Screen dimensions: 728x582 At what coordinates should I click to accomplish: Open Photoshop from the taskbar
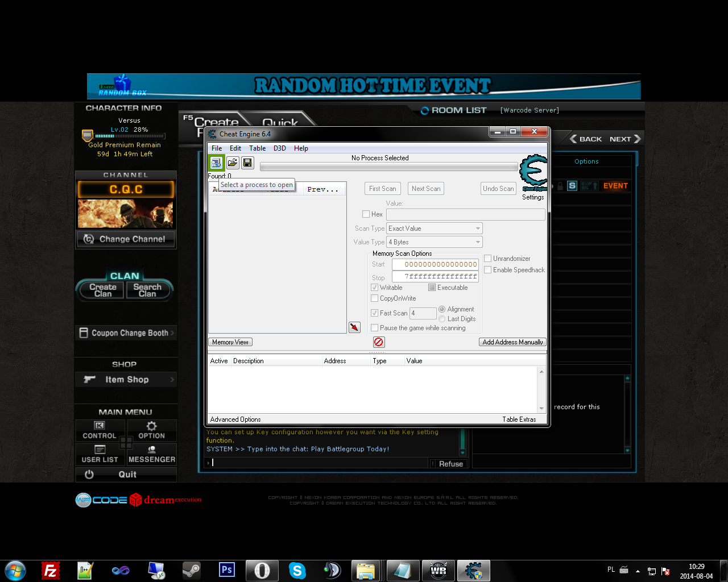(x=226, y=570)
